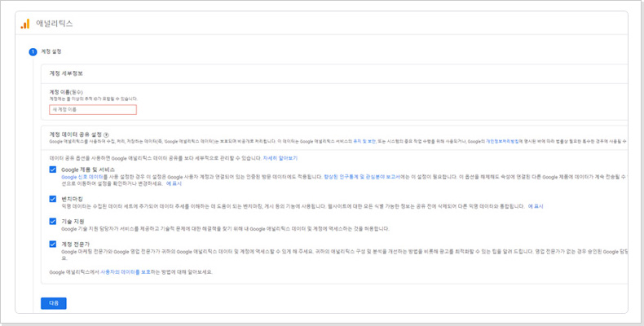The height and width of the screenshot is (326, 644).
Task: Toggle the 벤치마킹 checkbox
Action: (x=52, y=199)
